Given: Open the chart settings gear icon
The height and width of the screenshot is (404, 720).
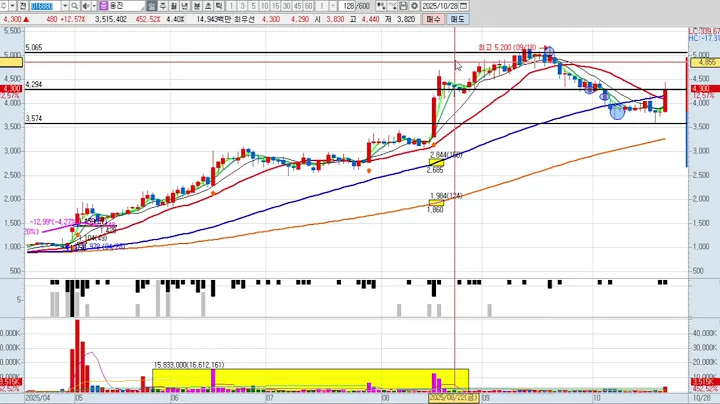Looking at the screenshot, I should click(414, 6).
